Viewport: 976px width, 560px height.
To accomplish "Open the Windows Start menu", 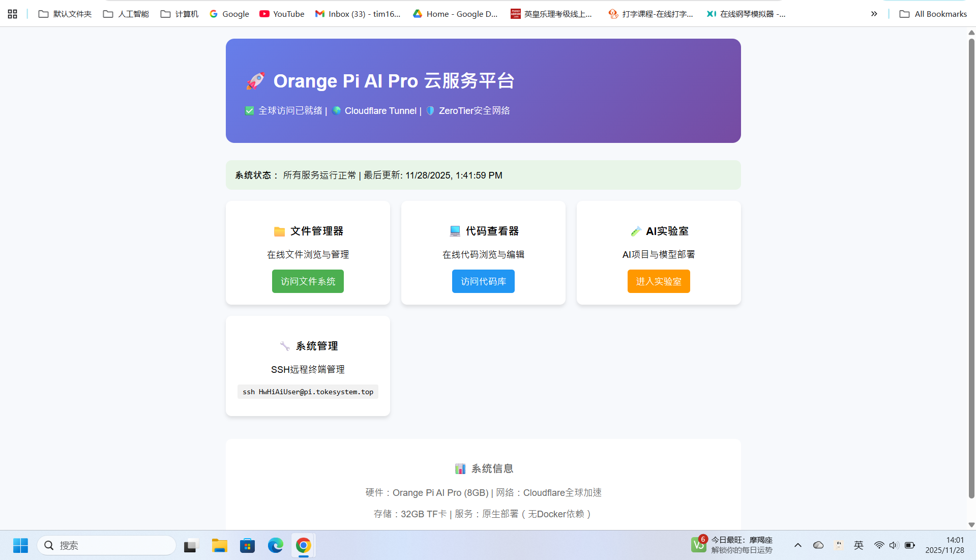I will [x=20, y=546].
